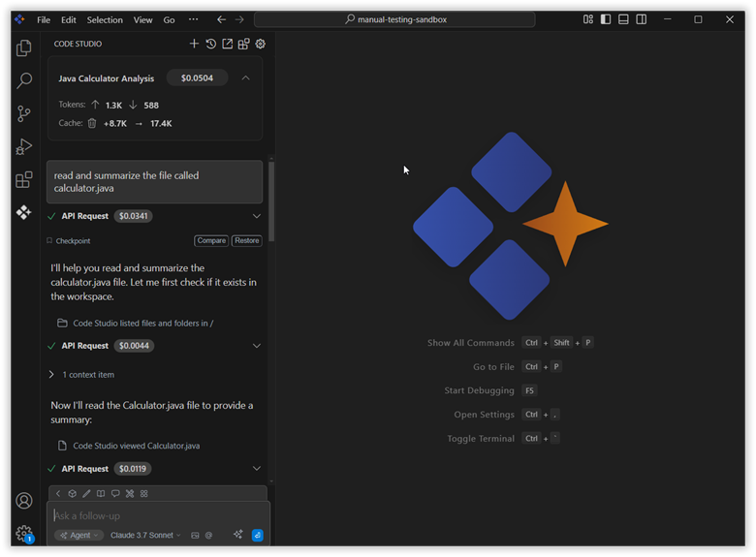The height and width of the screenshot is (557, 756).
Task: Collapse the Java Calculator Analysis task header
Action: (x=245, y=78)
